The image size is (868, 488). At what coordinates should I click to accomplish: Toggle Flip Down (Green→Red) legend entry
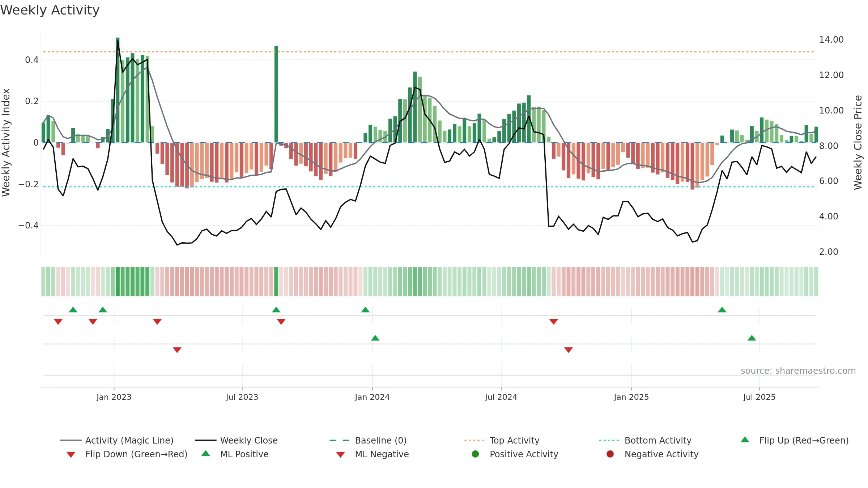click(x=127, y=454)
